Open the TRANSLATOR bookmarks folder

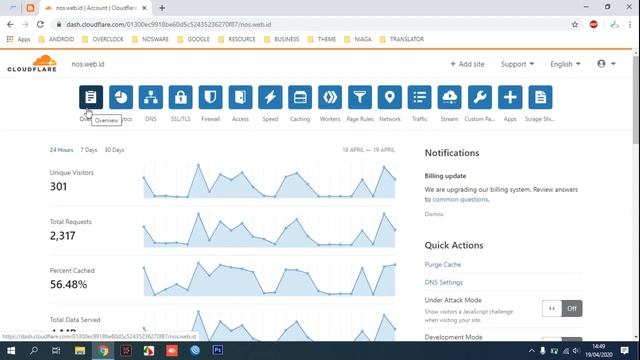point(402,39)
